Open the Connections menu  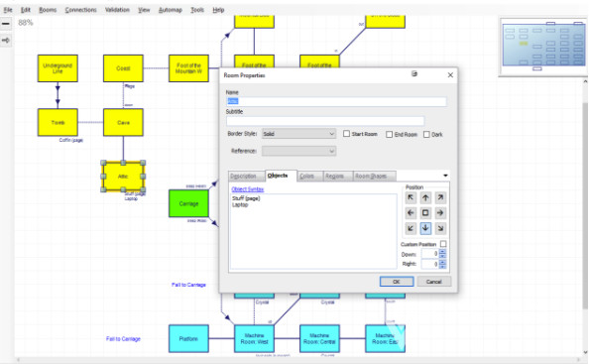[80, 10]
